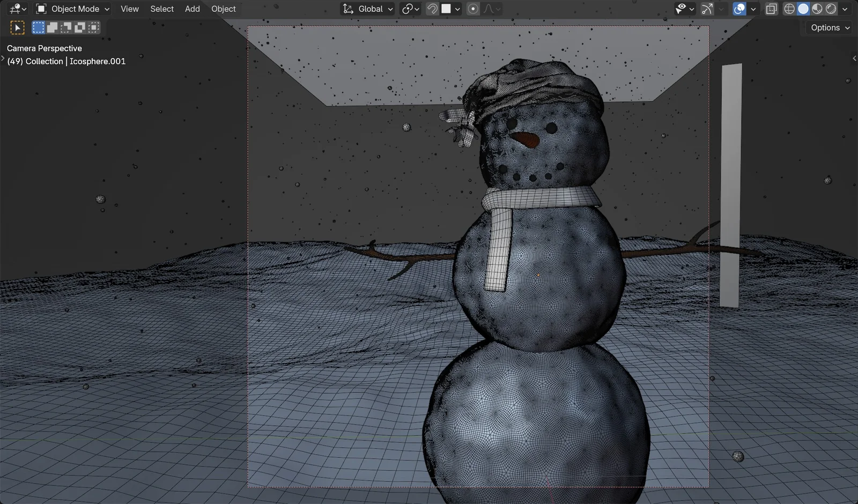The width and height of the screenshot is (858, 504).
Task: Open the editor type selector icon
Action: (x=13, y=9)
